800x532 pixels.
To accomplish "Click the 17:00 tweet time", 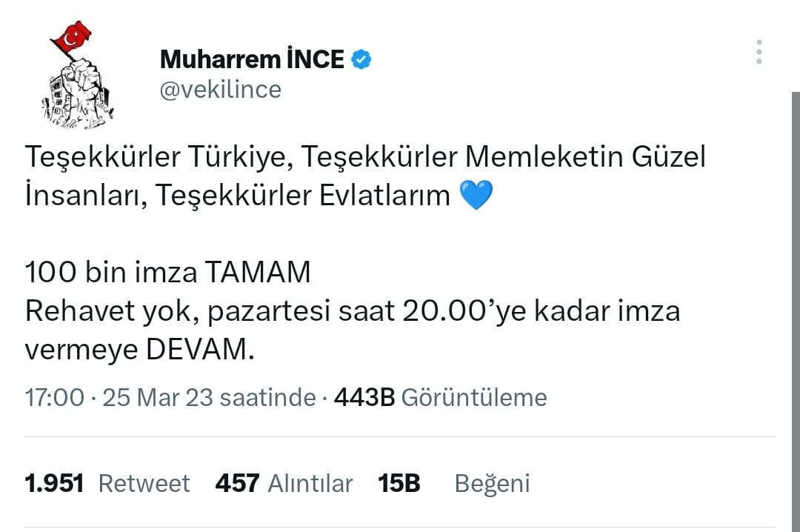I will click(54, 398).
